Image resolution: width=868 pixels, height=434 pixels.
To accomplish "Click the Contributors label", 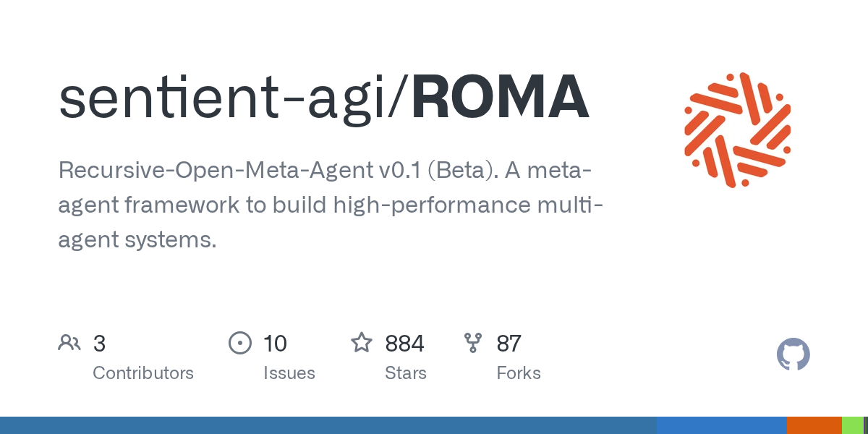I will click(x=143, y=373).
